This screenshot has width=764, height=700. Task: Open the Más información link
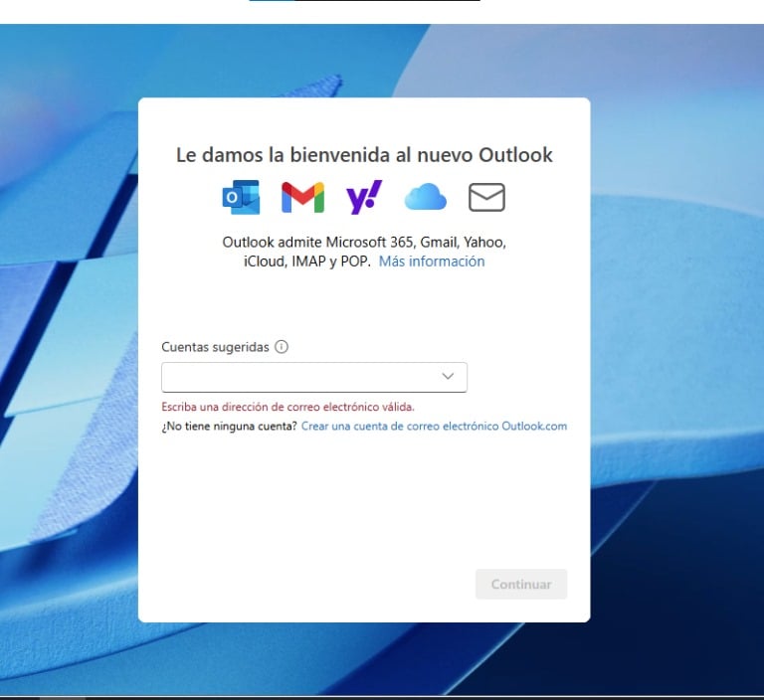pyautogui.click(x=432, y=262)
